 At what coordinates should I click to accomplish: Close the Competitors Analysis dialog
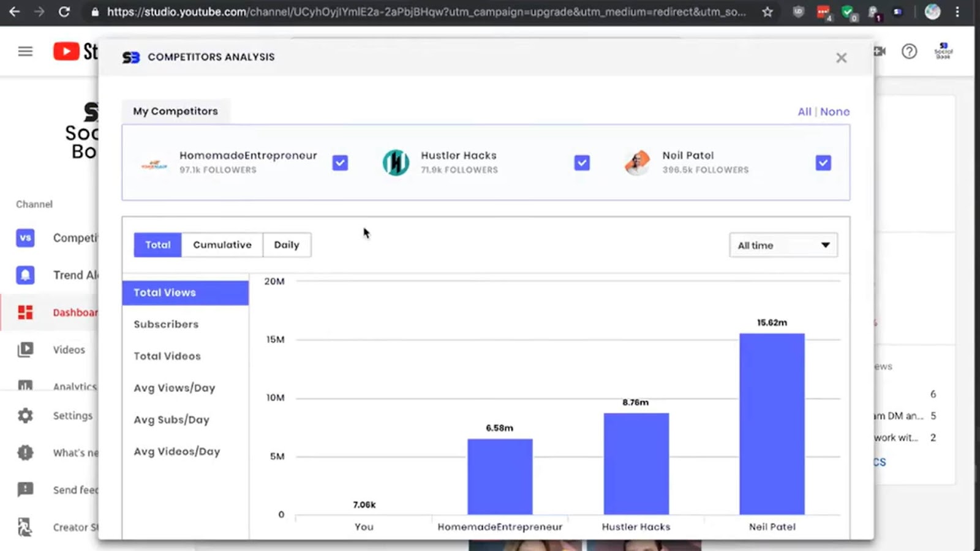[841, 58]
